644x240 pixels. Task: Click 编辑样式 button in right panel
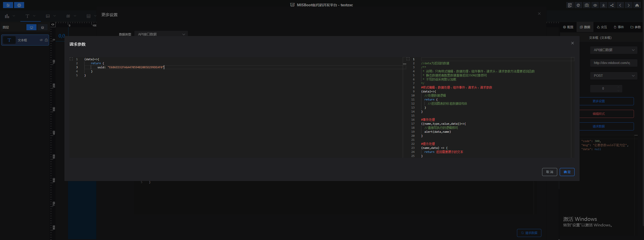pos(606,114)
